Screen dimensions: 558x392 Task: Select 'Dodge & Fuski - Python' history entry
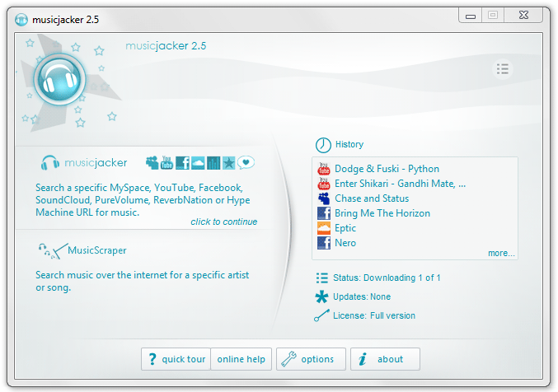click(x=387, y=169)
